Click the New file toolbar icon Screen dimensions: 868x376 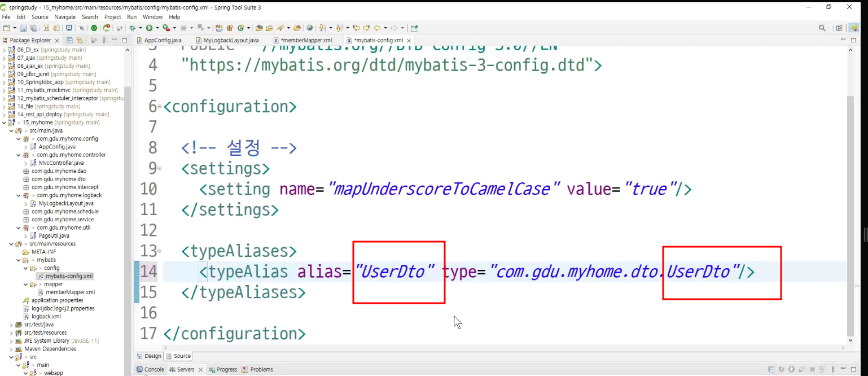[6, 28]
